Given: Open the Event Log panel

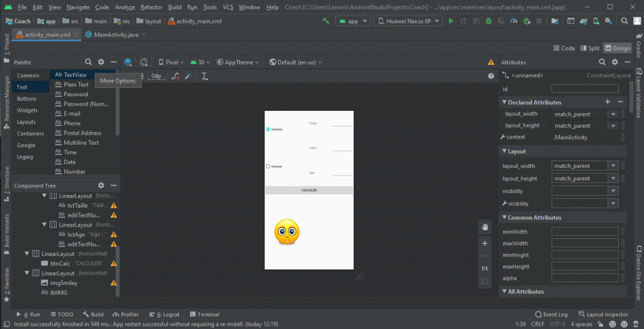Looking at the screenshot, I should coord(550,314).
